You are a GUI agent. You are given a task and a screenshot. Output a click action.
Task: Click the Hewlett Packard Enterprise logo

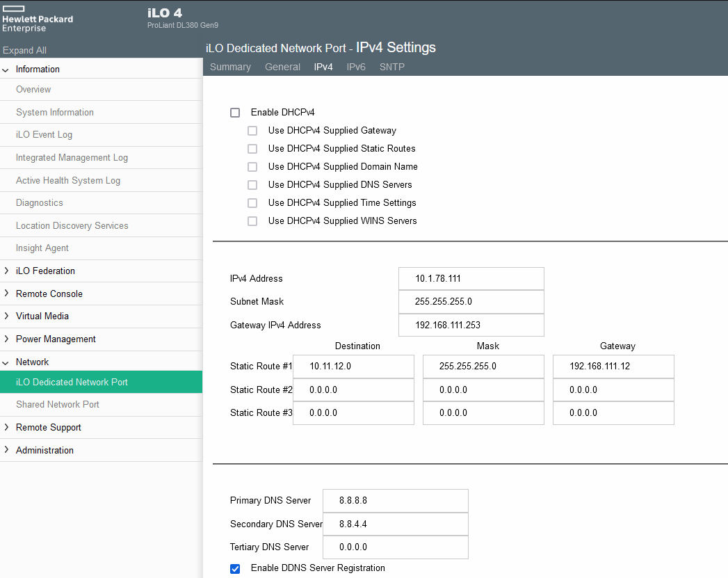[37, 19]
